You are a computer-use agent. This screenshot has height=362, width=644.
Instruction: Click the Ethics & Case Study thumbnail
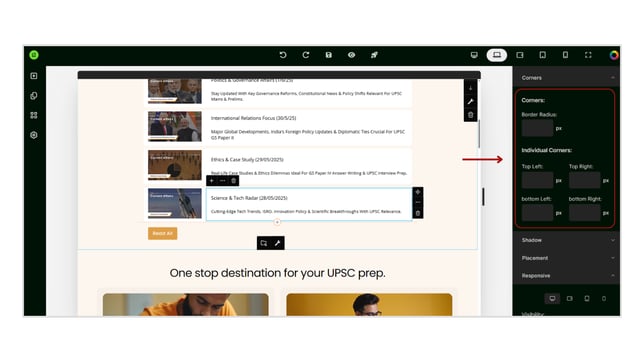point(175,165)
